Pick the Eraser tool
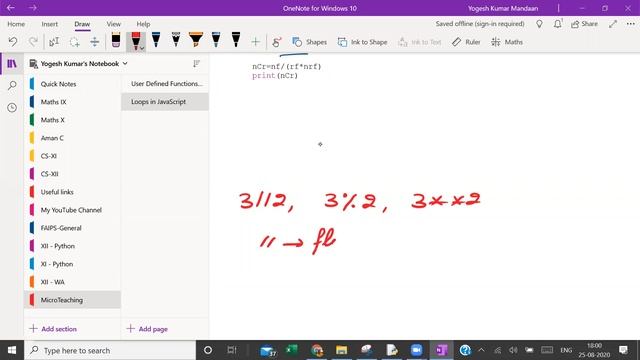Viewport: 640px width, 360px height. tap(116, 40)
